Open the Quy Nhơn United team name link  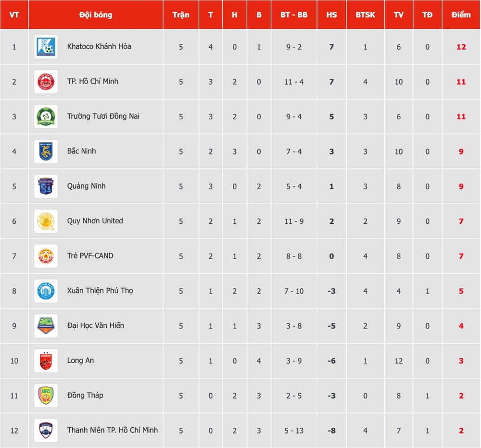coord(95,221)
